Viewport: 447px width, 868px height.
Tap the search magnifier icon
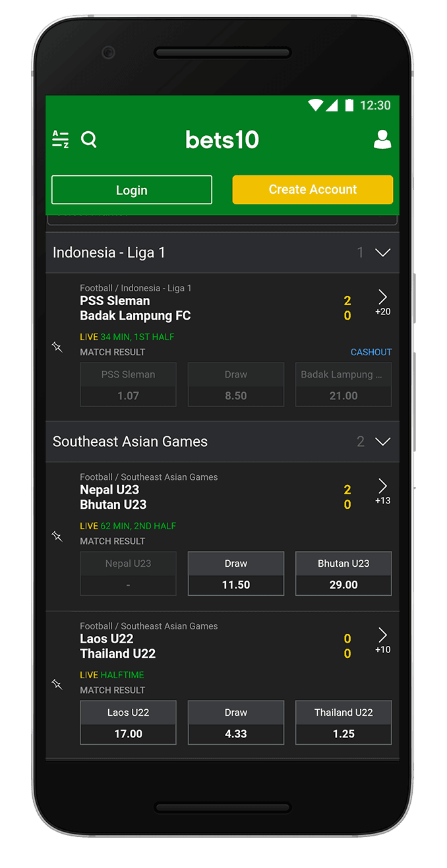89,140
